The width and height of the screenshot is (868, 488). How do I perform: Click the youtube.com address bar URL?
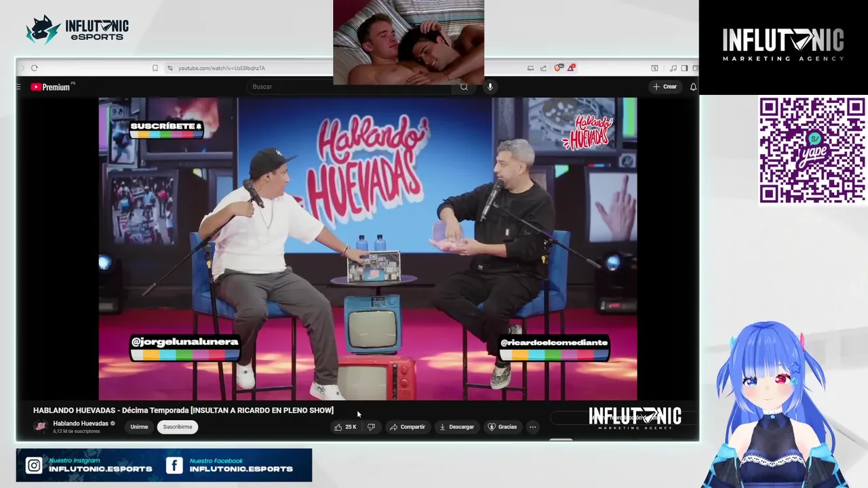(x=221, y=68)
